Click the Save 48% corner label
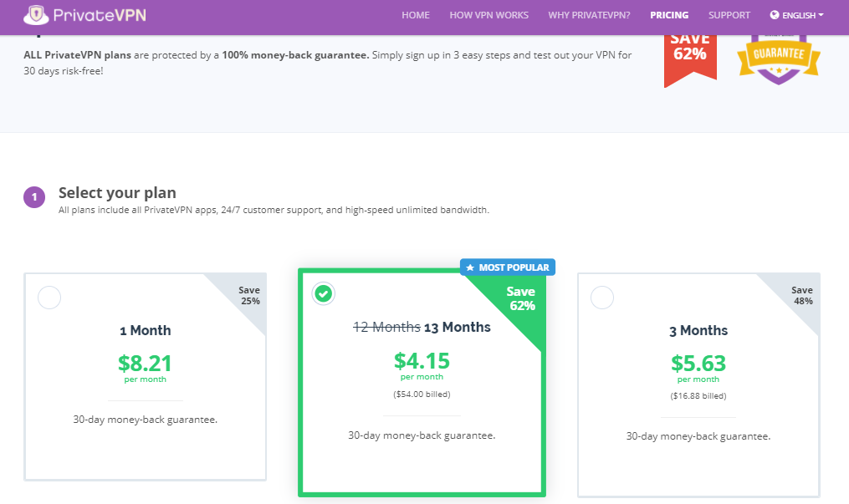 (802, 295)
